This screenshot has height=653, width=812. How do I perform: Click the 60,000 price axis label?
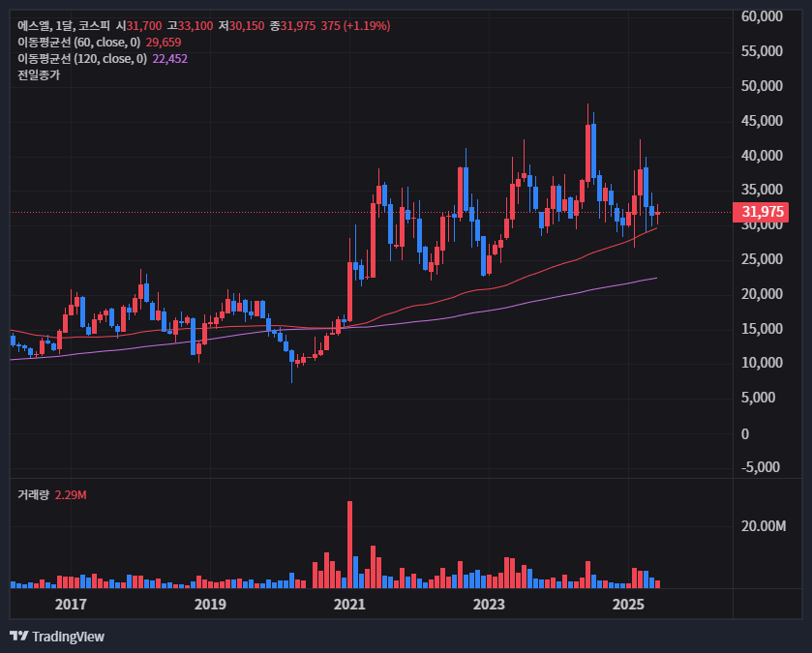coord(762,16)
